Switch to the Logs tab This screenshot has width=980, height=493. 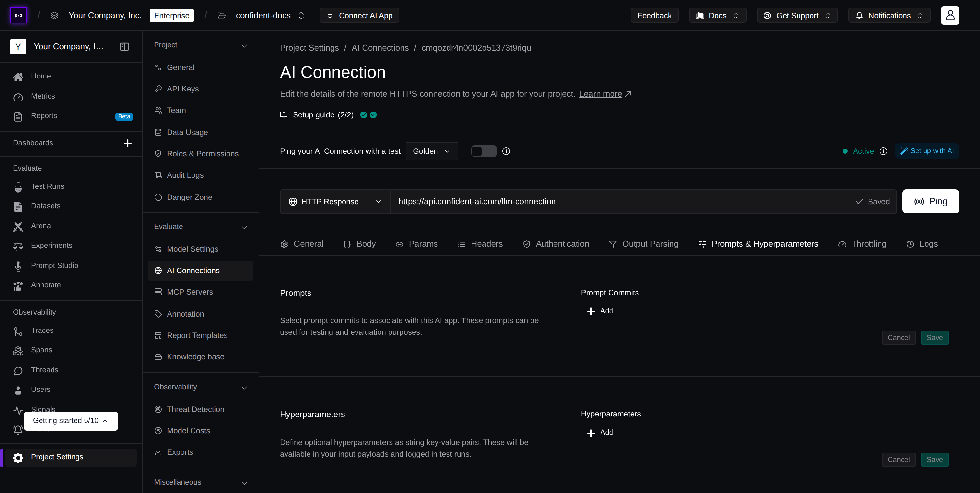922,244
